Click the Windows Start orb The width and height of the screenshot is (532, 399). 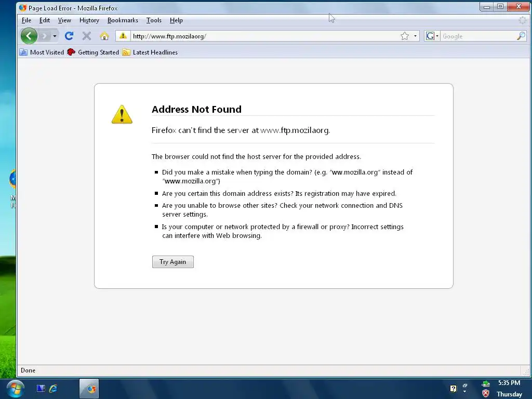tap(15, 389)
